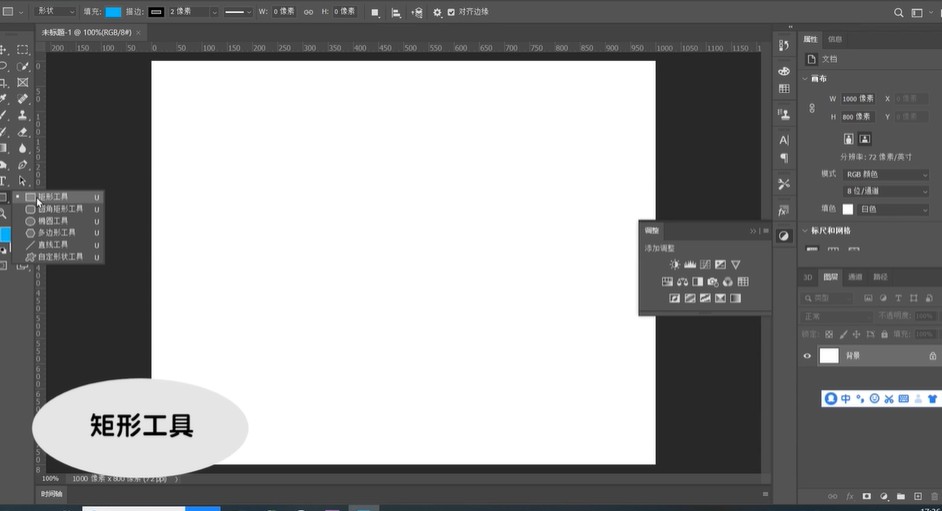Screen dimensions: 942x511
Task: Choose 自定形状工具 from flyout menu
Action: coord(58,257)
